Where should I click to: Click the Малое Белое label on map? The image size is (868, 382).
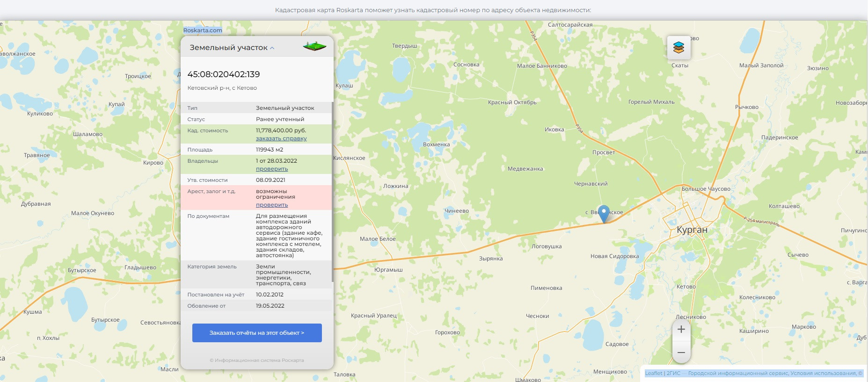coord(378,239)
